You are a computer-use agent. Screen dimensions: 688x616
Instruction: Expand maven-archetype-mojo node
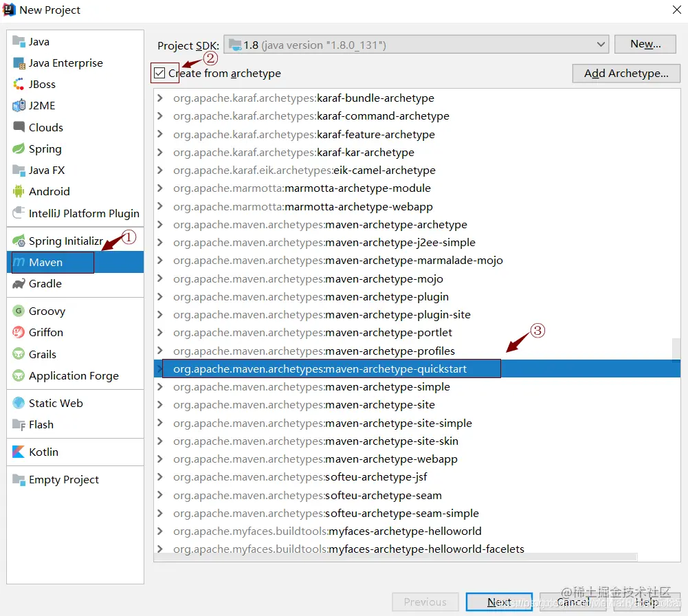(160, 278)
